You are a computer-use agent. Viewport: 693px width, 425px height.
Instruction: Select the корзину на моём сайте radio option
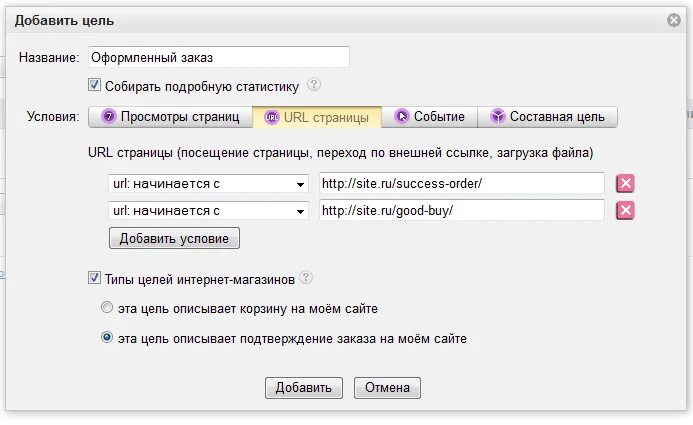coord(107,308)
